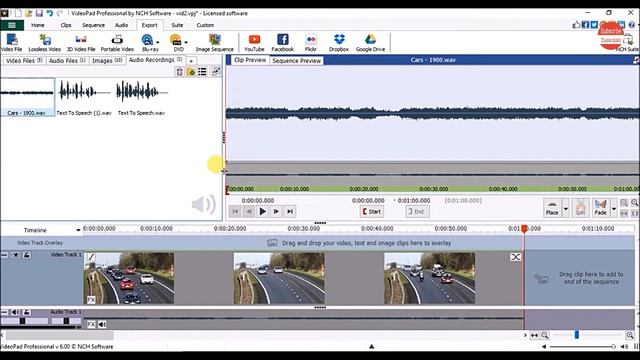Adjust the timeline zoom slider handle
This screenshot has width=640, height=360.
tap(577, 335)
